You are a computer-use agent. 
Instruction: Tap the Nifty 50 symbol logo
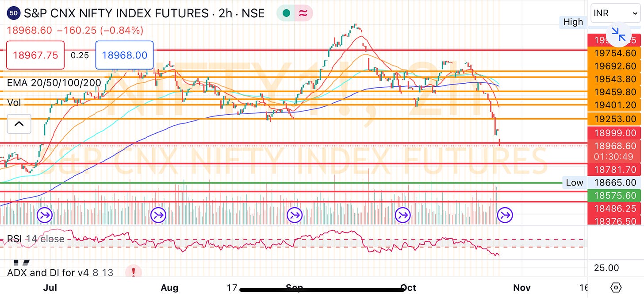14,13
